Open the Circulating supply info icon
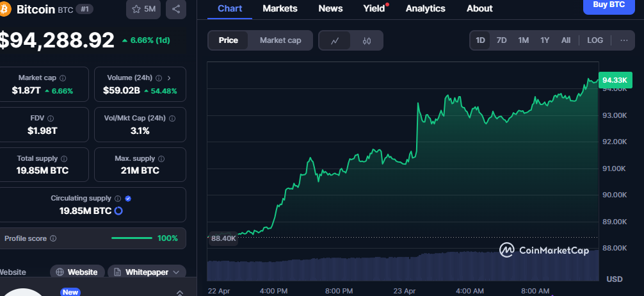 click(117, 199)
